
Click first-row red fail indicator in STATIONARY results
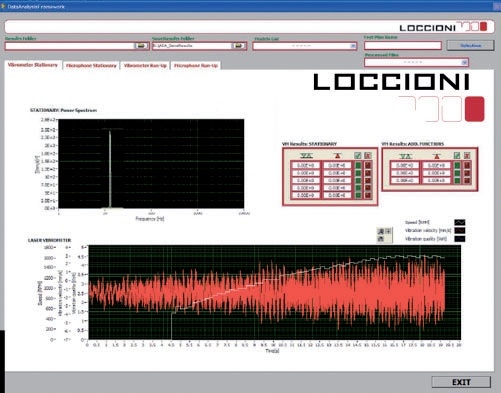click(368, 165)
